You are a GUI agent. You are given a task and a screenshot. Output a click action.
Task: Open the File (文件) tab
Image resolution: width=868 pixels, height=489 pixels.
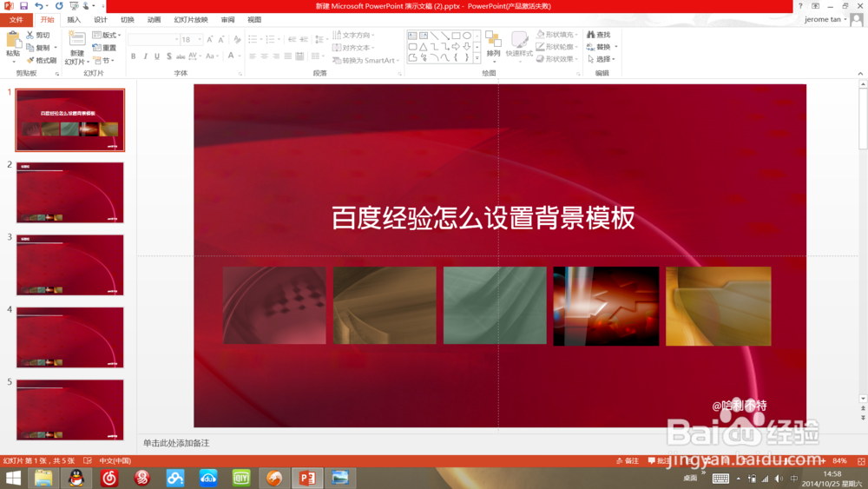[16, 19]
